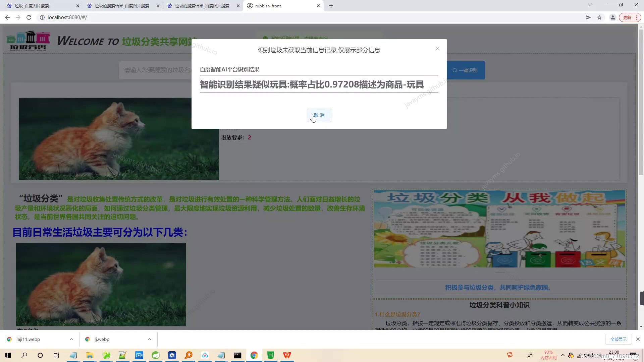Bookmark this page with star icon
The image size is (644, 362).
coord(599,17)
